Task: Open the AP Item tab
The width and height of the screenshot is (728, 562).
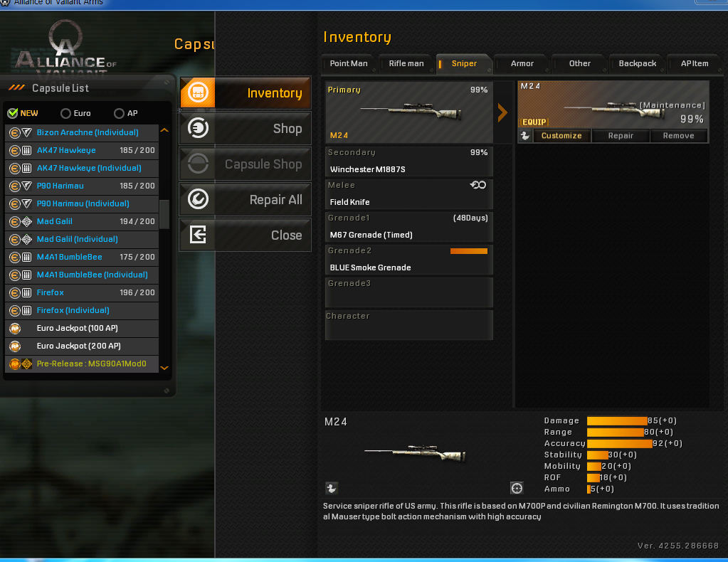Action: point(695,63)
